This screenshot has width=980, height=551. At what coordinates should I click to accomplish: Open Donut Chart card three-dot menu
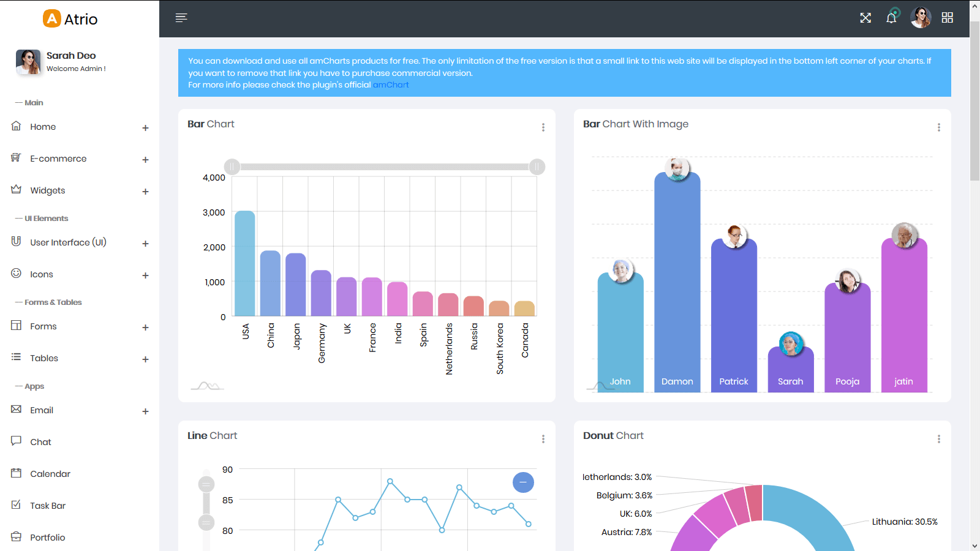938,439
